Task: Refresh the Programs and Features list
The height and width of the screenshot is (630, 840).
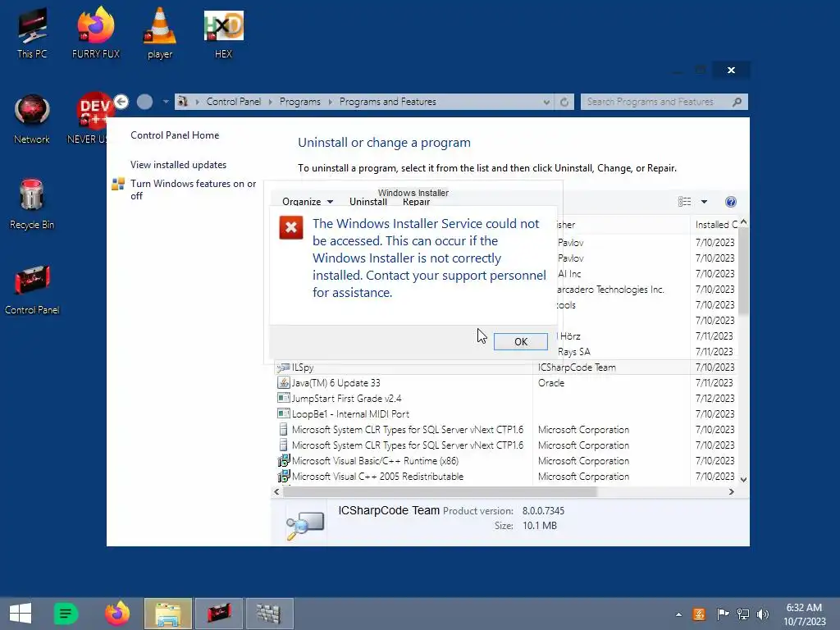Action: (564, 102)
